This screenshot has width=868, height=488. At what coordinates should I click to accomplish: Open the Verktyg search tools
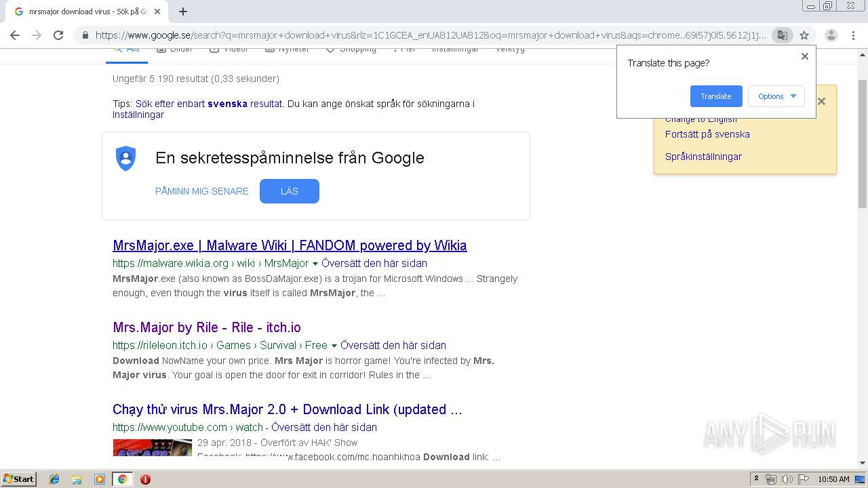coord(510,50)
